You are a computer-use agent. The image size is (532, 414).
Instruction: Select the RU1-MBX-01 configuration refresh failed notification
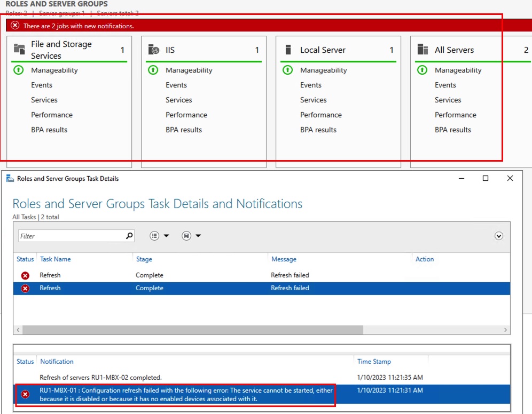(x=262, y=394)
